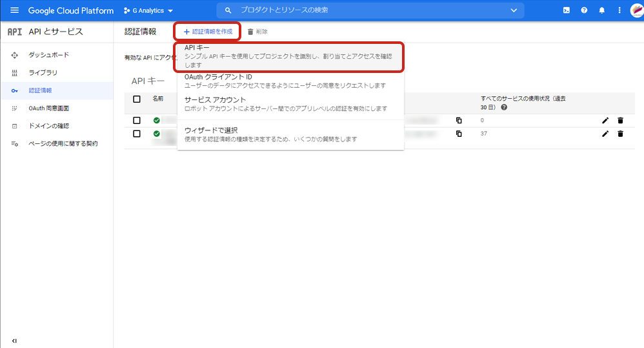Image resolution: width=644 pixels, height=348 pixels.
Task: Go to ライブラリ in the sidebar
Action: point(43,72)
